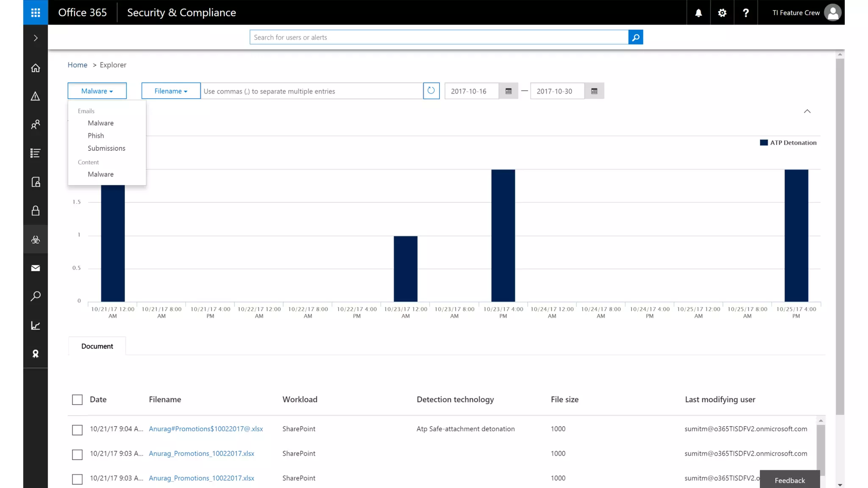868x488 pixels.
Task: Open the Office 365 app launcher waffle
Action: pos(36,12)
